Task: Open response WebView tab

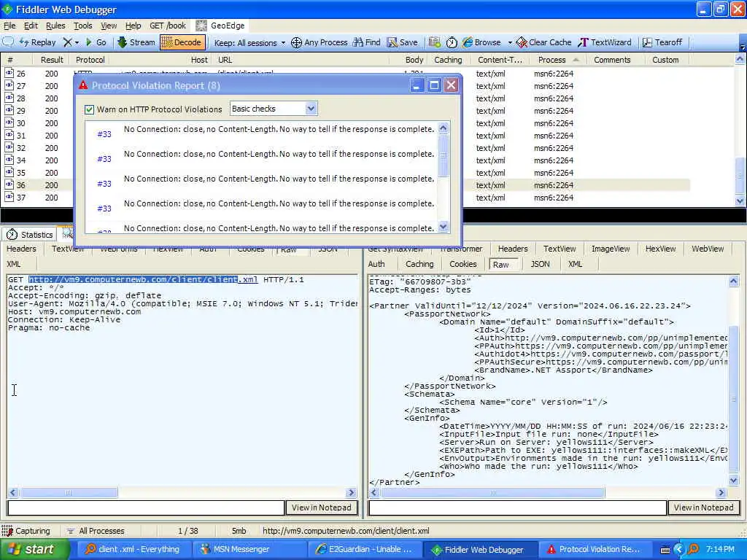Action: point(708,249)
